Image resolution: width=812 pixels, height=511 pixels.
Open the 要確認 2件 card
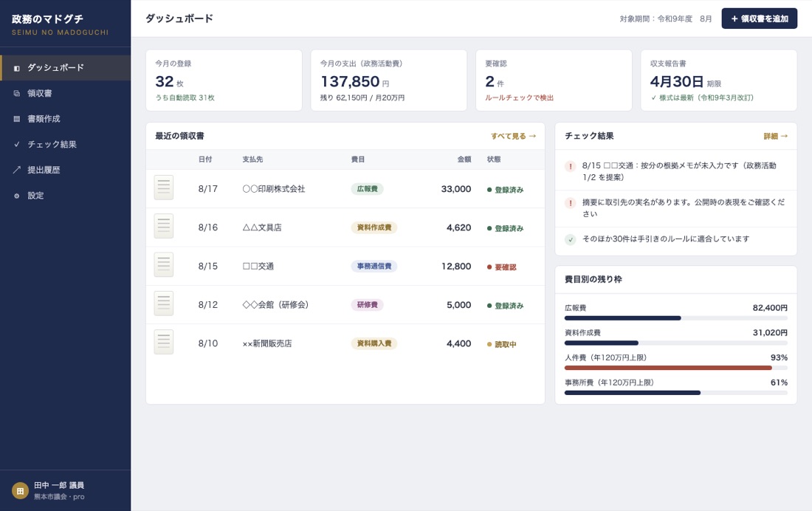pyautogui.click(x=554, y=80)
